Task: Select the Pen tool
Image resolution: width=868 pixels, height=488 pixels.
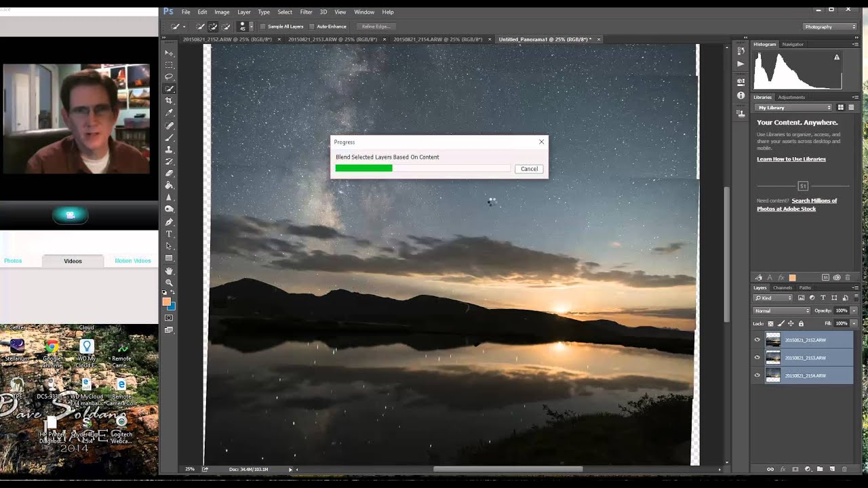Action: [169, 222]
